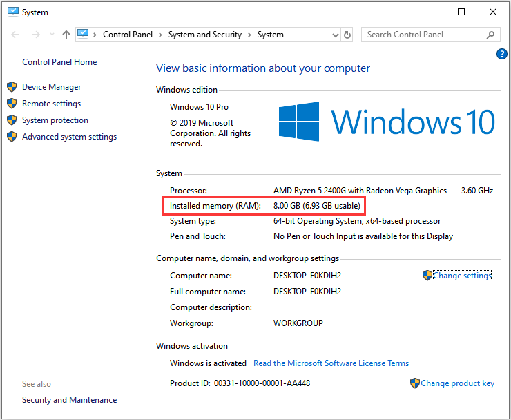Click the 'Windows 10 Pro' edition text
The width and height of the screenshot is (511, 420).
click(199, 107)
